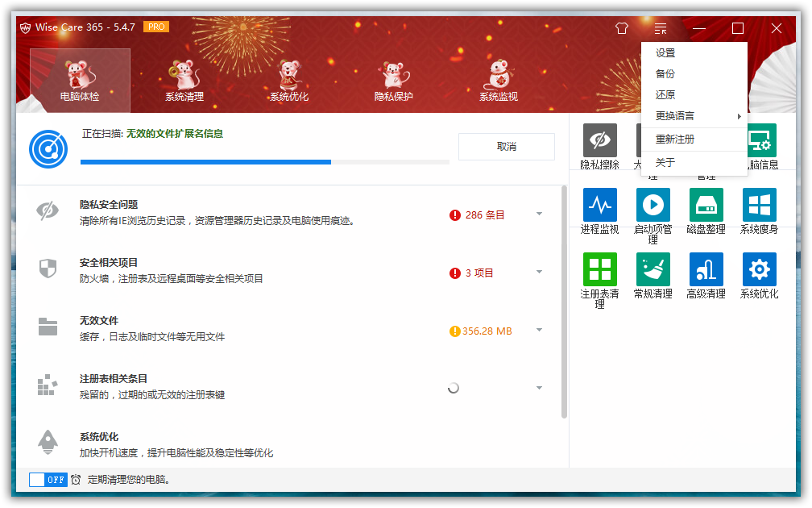
Task: Click the 系统优化 rocket icon
Action: click(x=48, y=442)
